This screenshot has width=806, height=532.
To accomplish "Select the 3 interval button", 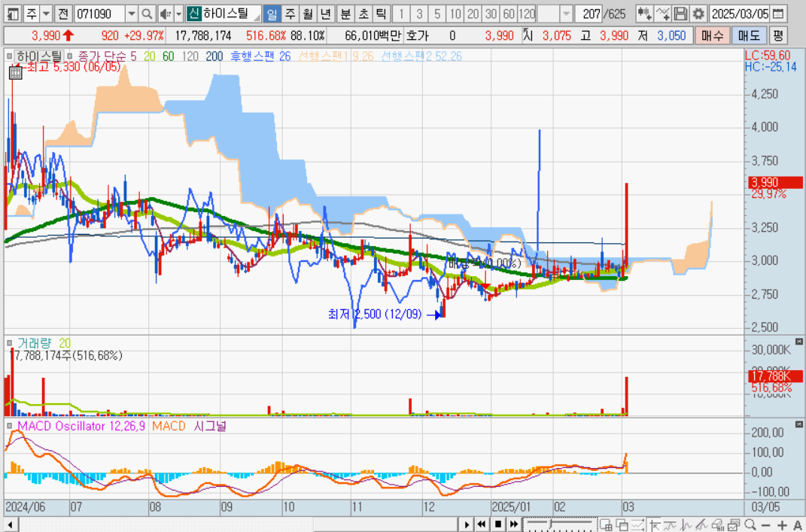I will pos(419,14).
